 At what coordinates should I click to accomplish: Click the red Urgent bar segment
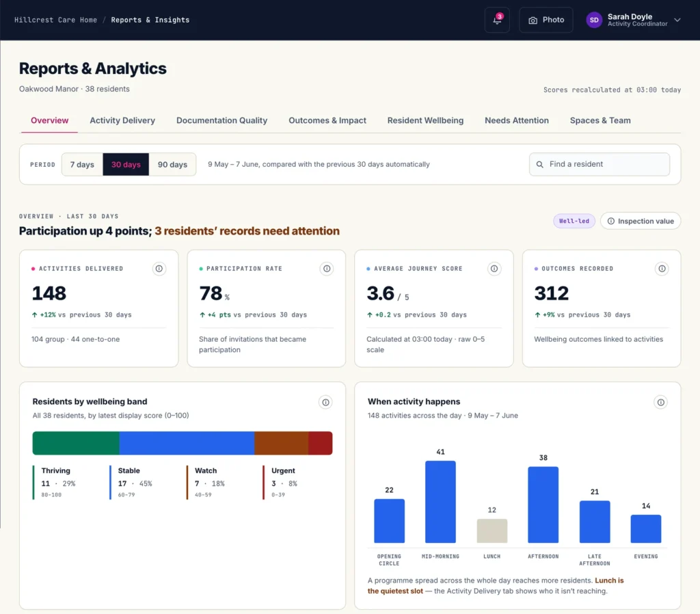pos(321,443)
